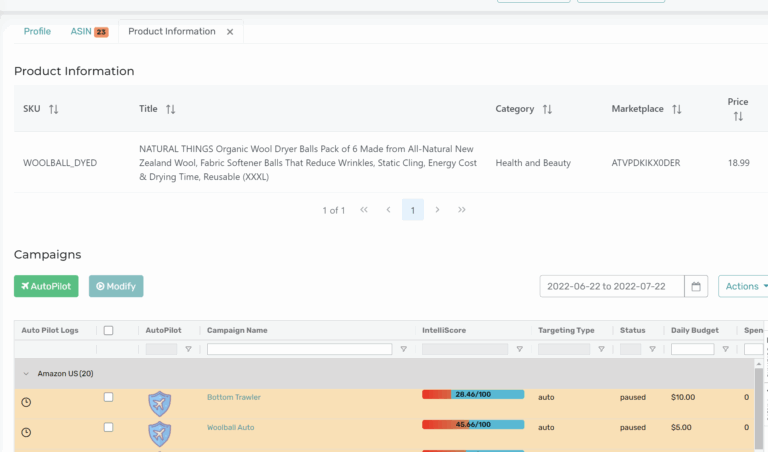Screen dimensions: 768x452
Task: Click the Auto Pilot Logs column header
Action: [50, 331]
